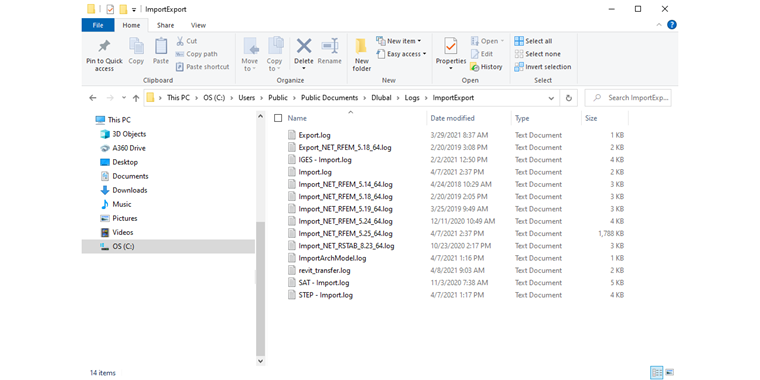The width and height of the screenshot is (760, 380).
Task: Click Invert selection
Action: [x=543, y=67]
